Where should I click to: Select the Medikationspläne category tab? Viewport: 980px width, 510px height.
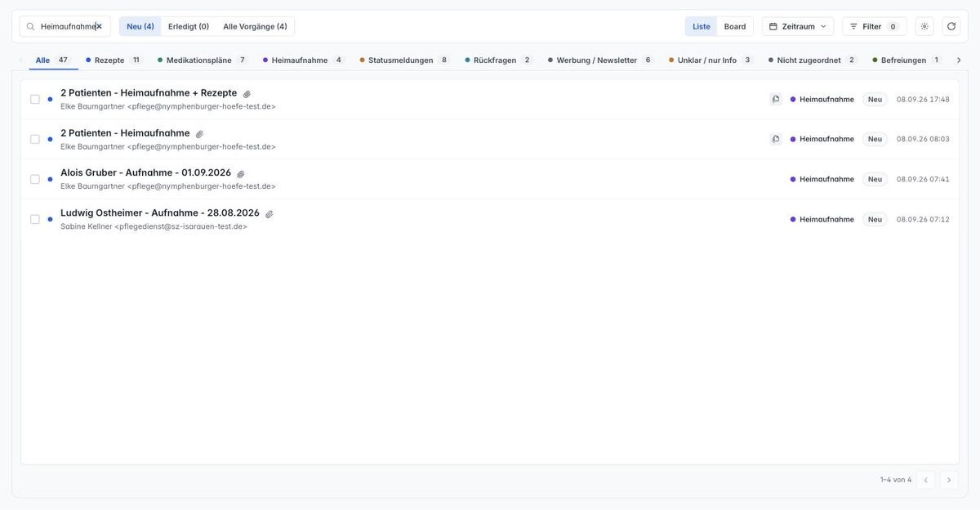point(202,60)
